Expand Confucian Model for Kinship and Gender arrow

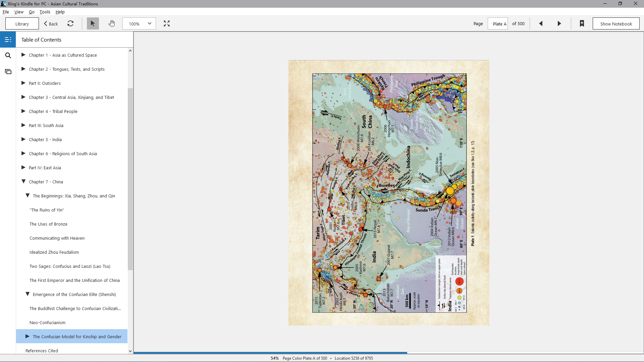tap(28, 337)
